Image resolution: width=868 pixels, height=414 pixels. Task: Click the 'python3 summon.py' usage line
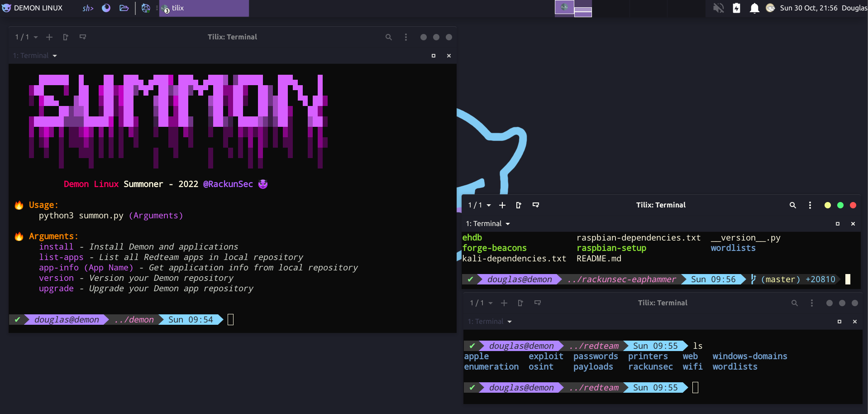click(x=111, y=216)
